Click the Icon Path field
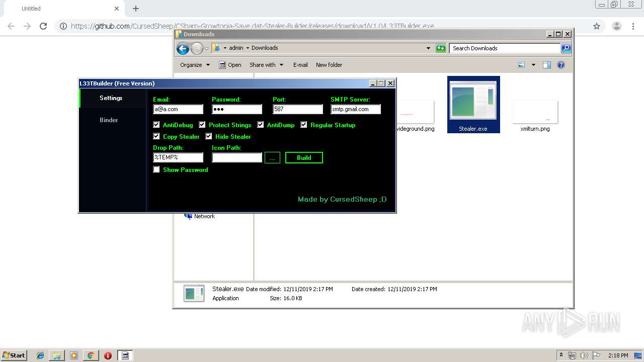The width and height of the screenshot is (644, 362). [237, 157]
